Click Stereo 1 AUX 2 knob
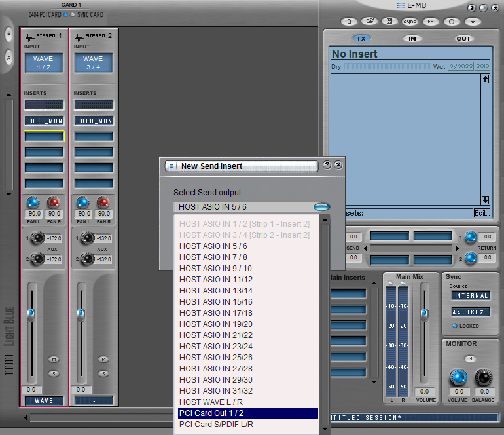The width and height of the screenshot is (504, 435). pos(37,259)
